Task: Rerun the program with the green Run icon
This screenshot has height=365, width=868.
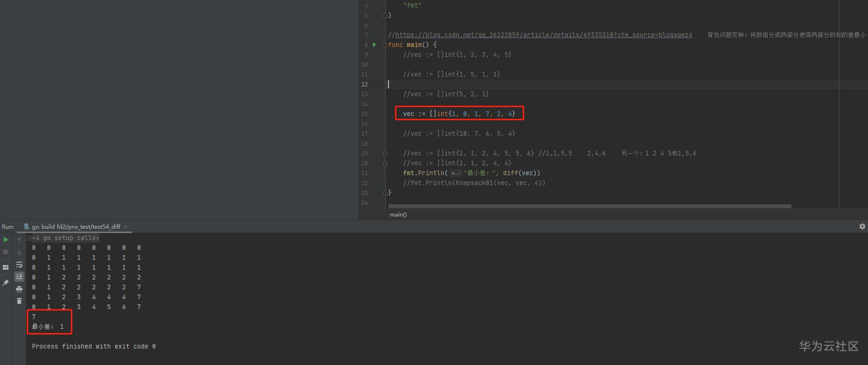Action: point(6,240)
